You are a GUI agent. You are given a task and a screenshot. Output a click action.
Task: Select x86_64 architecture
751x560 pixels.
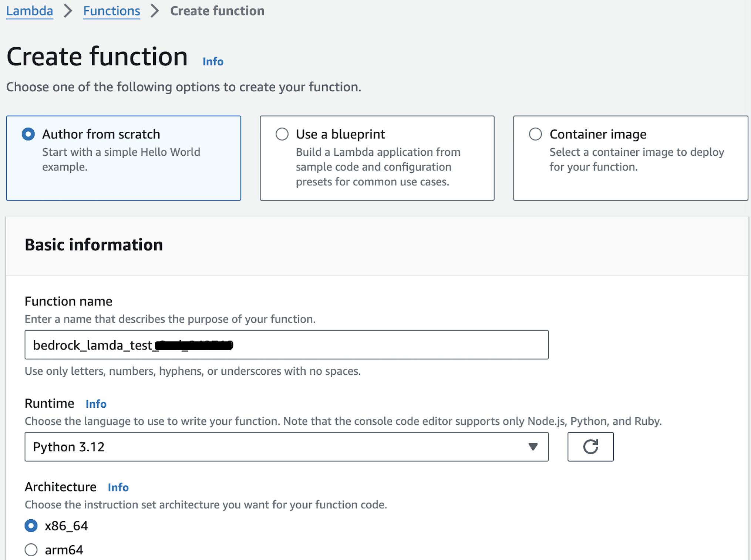[x=31, y=526]
